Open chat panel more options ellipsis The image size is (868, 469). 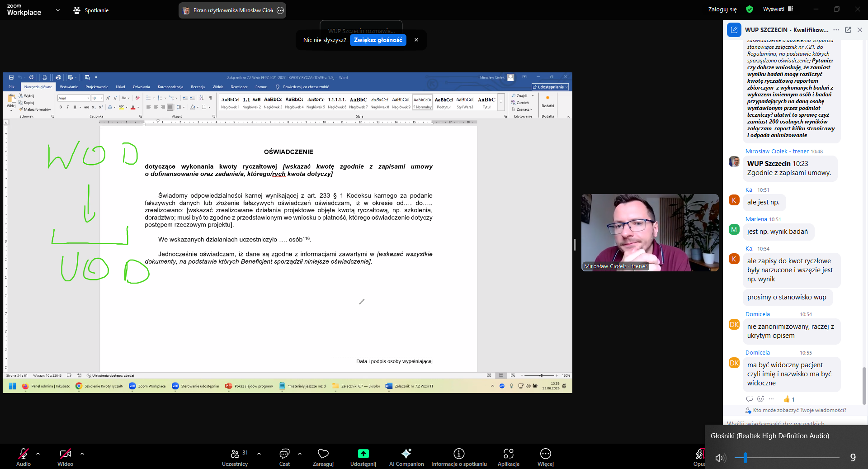(836, 30)
